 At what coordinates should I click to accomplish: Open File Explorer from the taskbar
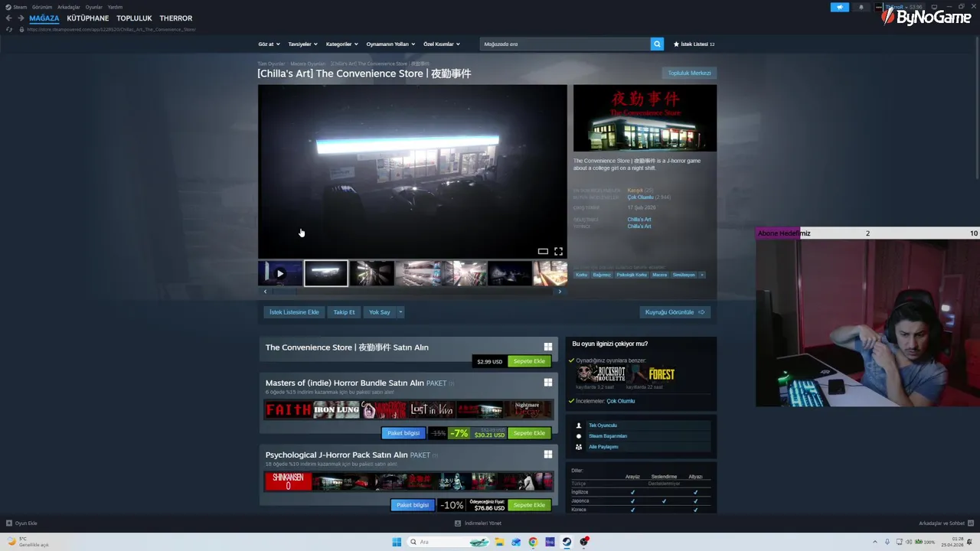click(x=499, y=542)
